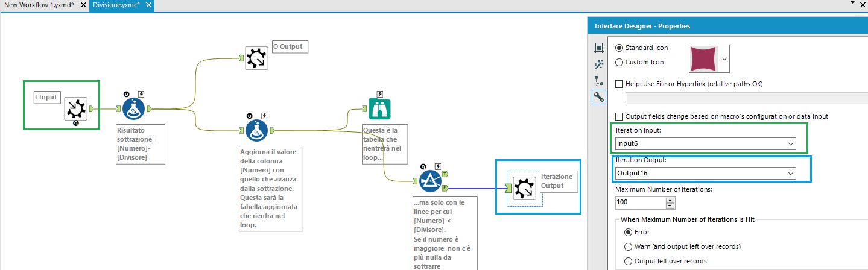
Task: Expand the standard icon picker dropdown arrow
Action: 724,59
